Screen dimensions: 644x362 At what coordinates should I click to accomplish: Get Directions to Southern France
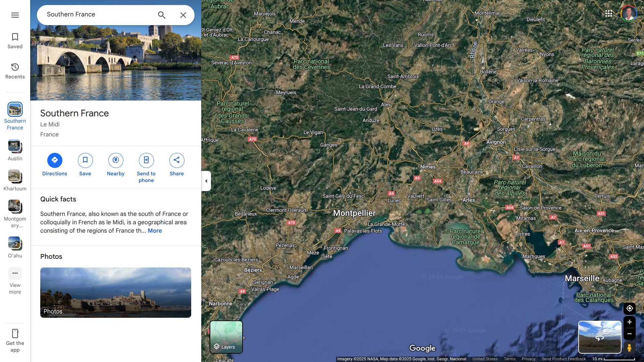(x=55, y=161)
